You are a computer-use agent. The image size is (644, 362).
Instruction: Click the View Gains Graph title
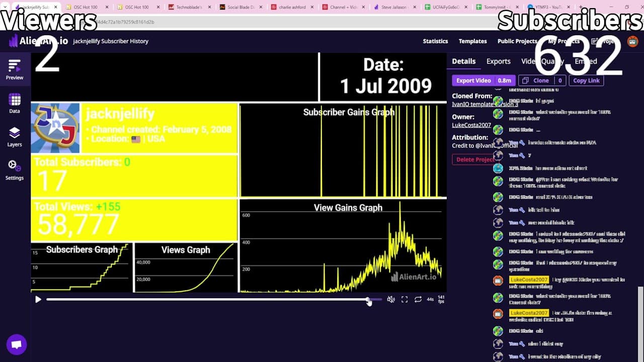(348, 208)
